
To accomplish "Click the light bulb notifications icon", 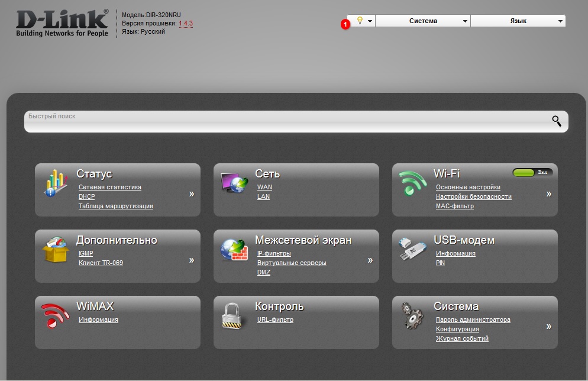I will (x=360, y=20).
